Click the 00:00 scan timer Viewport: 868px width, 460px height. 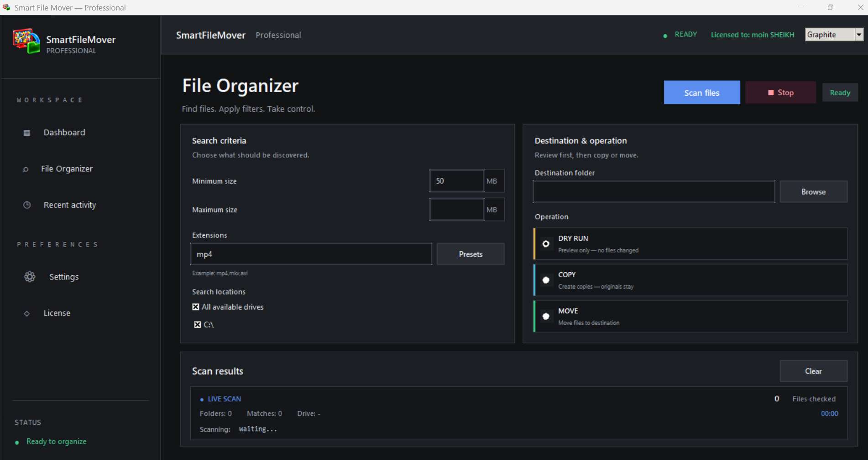pos(829,413)
